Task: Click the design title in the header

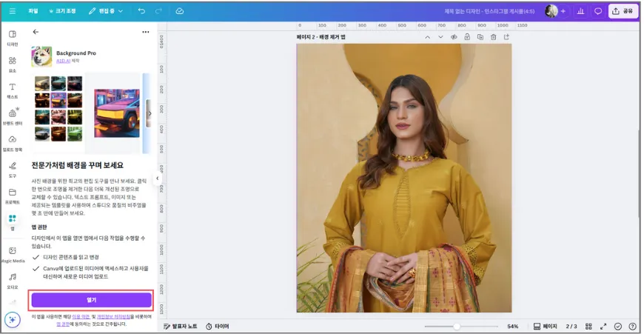Action: [x=489, y=11]
